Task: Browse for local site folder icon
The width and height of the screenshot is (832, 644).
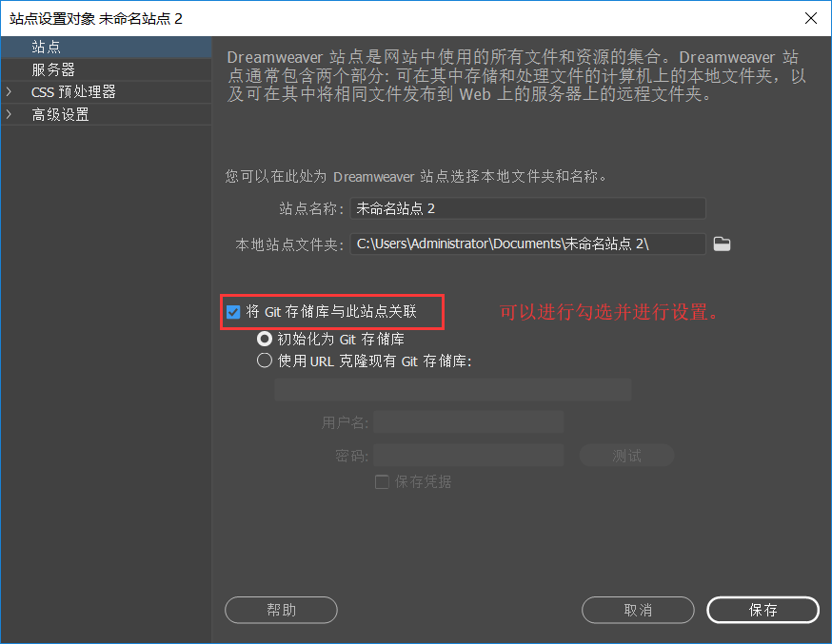Action: (722, 244)
